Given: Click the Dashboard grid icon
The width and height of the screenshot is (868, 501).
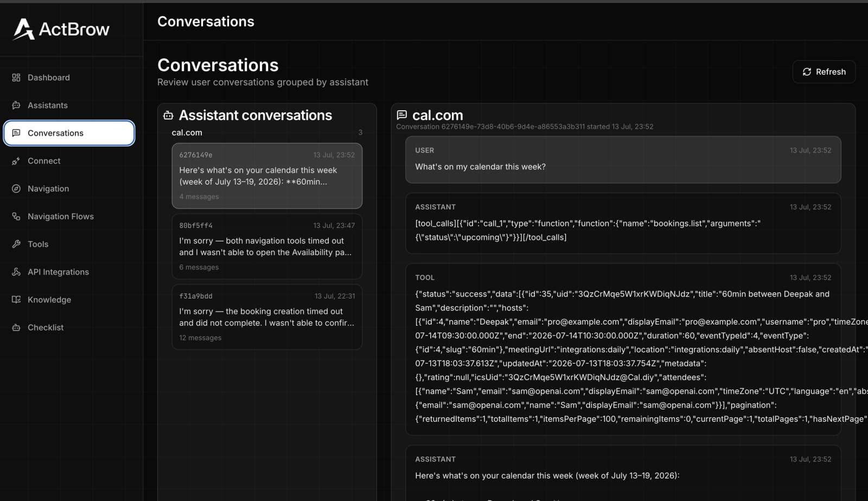Looking at the screenshot, I should click(16, 78).
